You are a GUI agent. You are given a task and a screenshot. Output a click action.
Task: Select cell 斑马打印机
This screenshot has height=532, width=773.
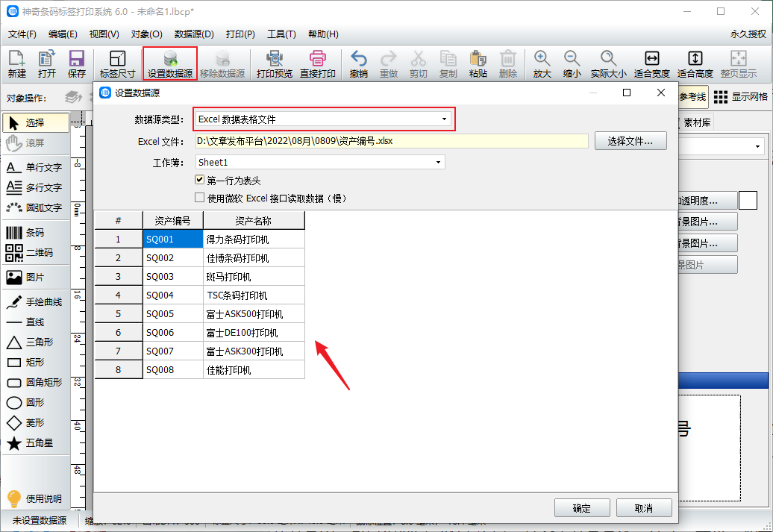254,277
